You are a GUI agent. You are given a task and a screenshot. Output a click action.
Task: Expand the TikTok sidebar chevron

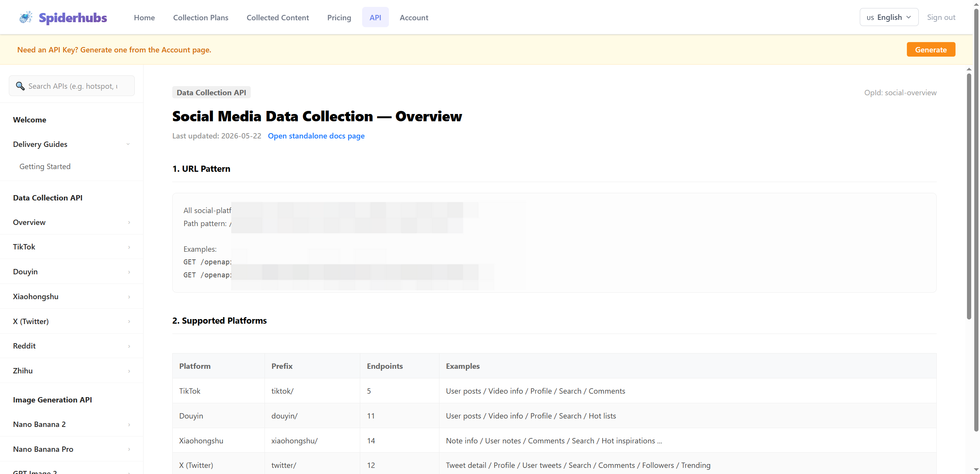point(129,247)
